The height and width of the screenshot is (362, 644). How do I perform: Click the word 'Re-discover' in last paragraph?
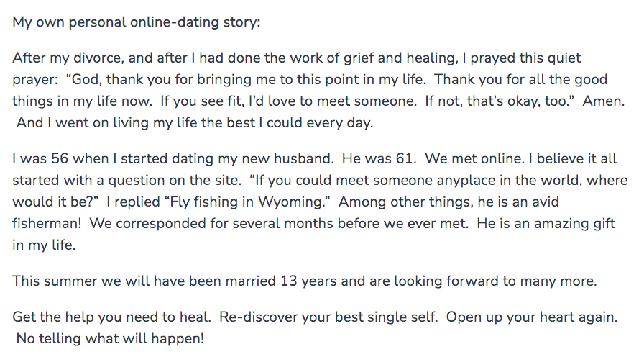tap(257, 317)
